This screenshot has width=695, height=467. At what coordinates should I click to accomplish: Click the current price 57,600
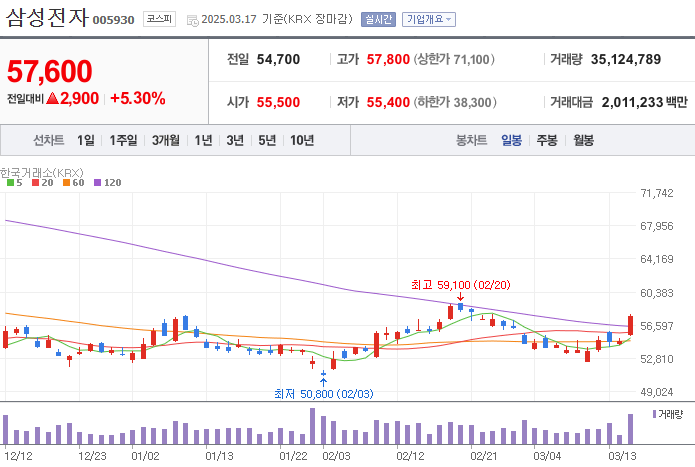point(50,71)
